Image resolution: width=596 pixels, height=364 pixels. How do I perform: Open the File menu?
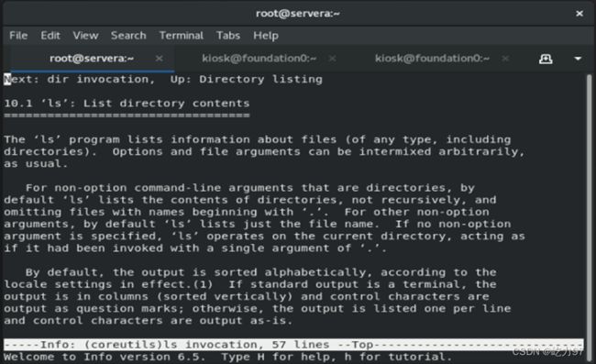pos(18,36)
